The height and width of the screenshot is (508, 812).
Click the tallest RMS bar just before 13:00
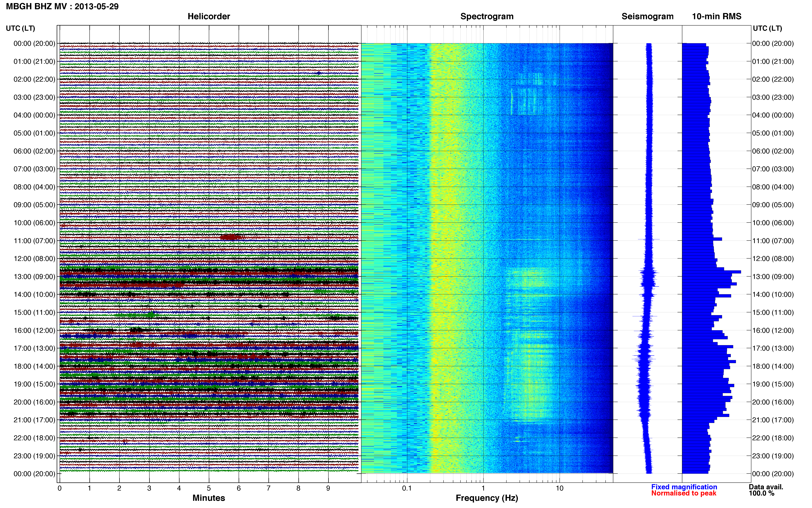point(712,271)
